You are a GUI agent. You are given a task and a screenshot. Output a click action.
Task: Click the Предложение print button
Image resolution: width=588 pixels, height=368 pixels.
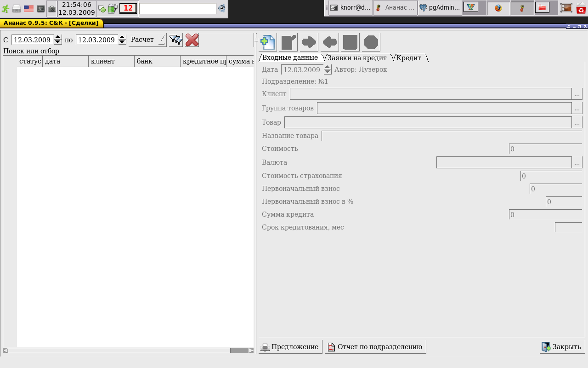(290, 347)
